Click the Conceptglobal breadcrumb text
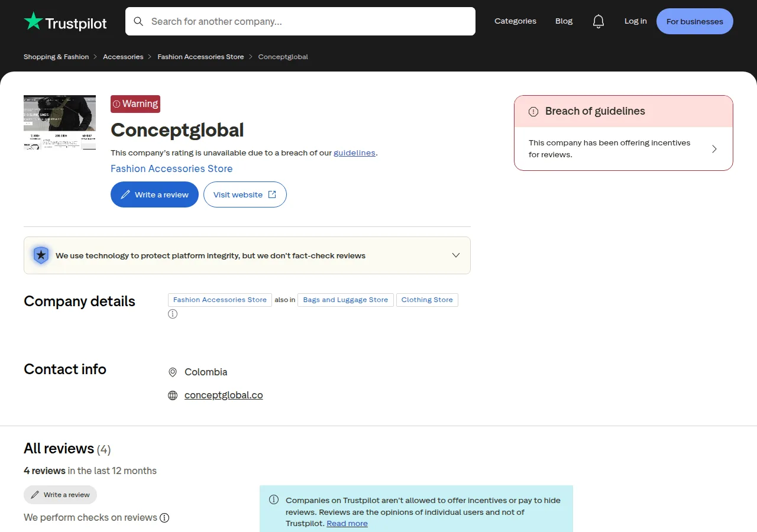This screenshot has width=757, height=532. 283,57
